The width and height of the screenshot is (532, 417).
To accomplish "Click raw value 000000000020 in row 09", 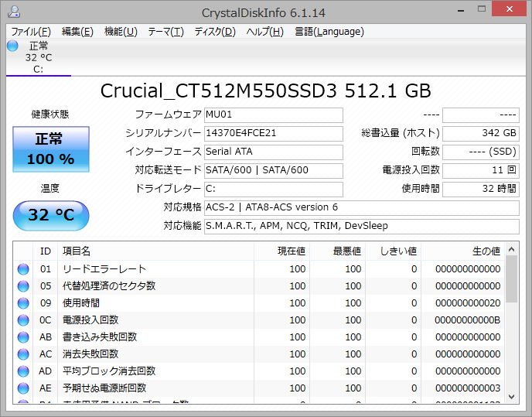I will click(x=468, y=303).
